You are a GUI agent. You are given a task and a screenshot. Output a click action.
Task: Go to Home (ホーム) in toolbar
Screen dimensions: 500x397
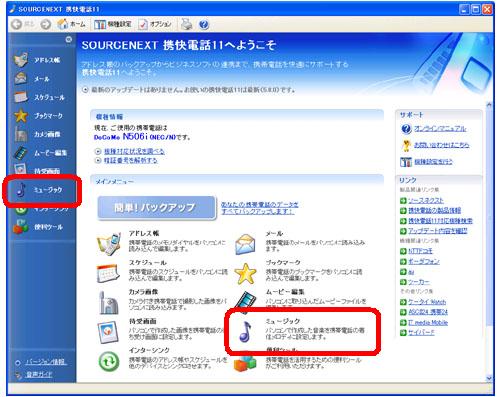coord(71,24)
